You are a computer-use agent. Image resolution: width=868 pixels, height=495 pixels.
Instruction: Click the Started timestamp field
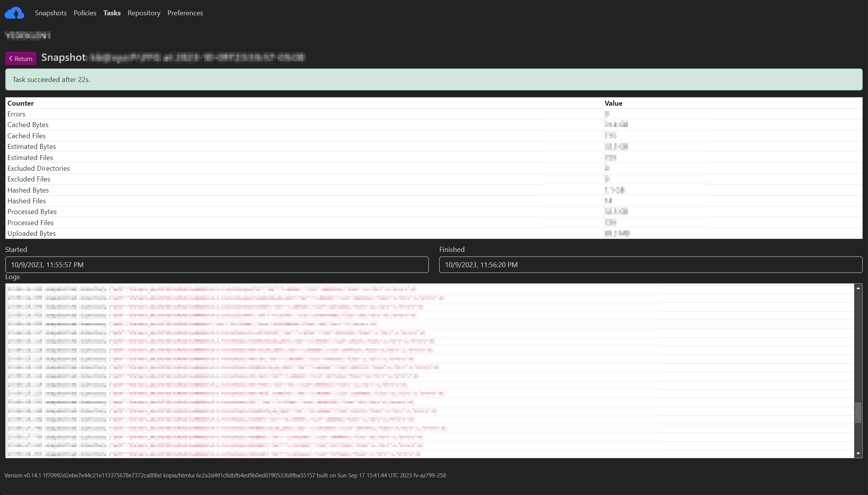(x=216, y=265)
